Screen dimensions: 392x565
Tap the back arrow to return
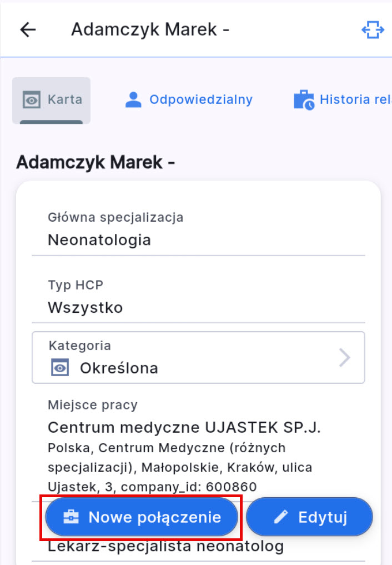click(x=27, y=29)
